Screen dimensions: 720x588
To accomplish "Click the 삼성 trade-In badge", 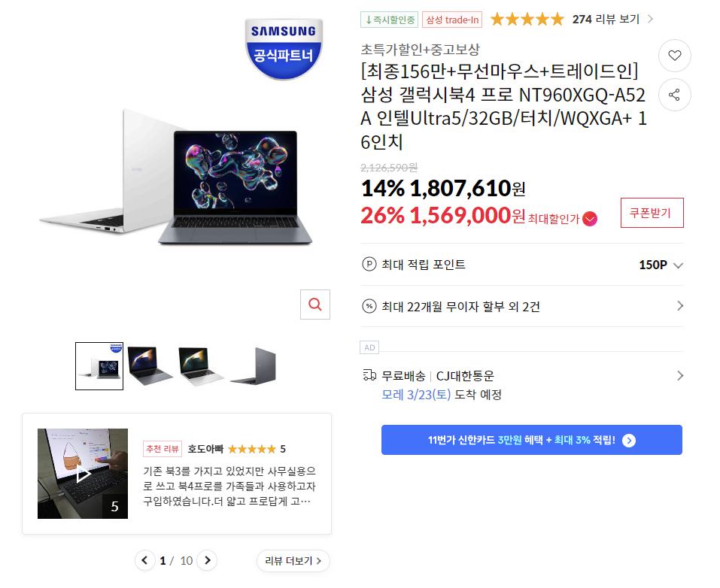I will [452, 20].
